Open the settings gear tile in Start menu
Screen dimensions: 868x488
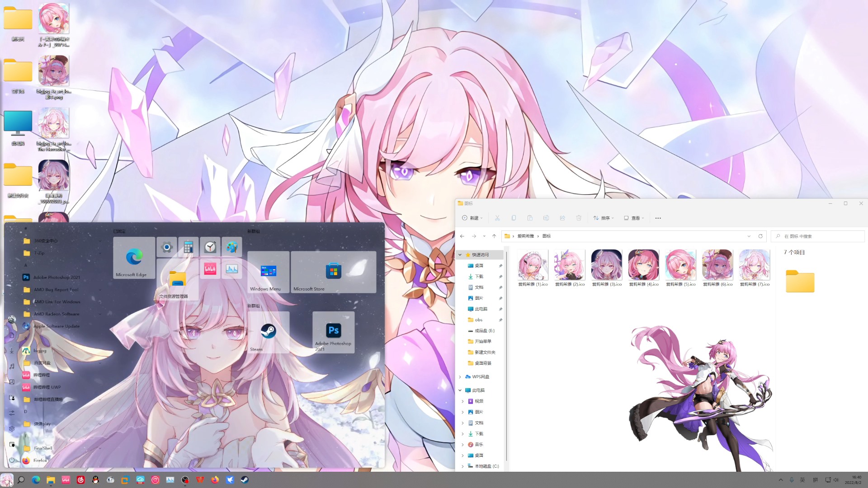(x=167, y=247)
